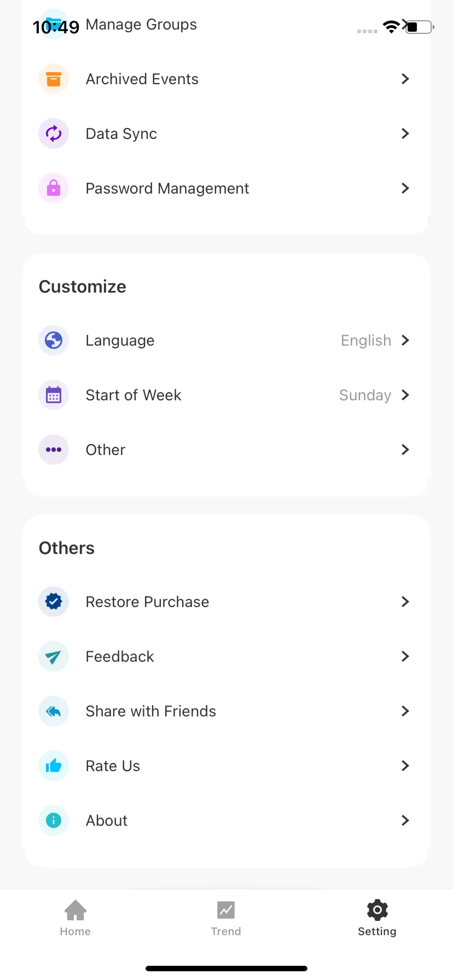The image size is (453, 980).
Task: Tap the About info icon
Action: (x=54, y=820)
